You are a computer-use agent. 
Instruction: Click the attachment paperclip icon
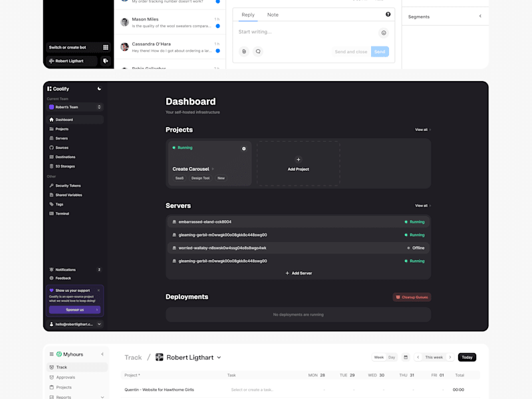click(x=244, y=52)
